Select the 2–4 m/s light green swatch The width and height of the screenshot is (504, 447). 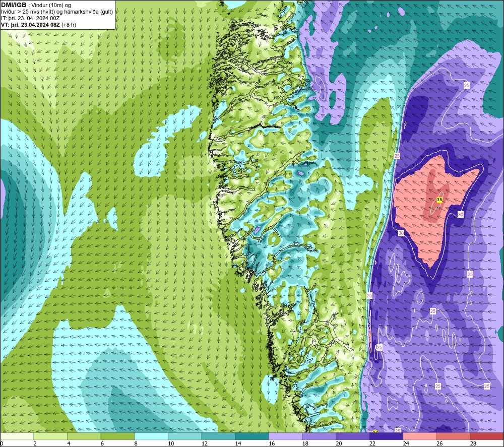coord(50,436)
